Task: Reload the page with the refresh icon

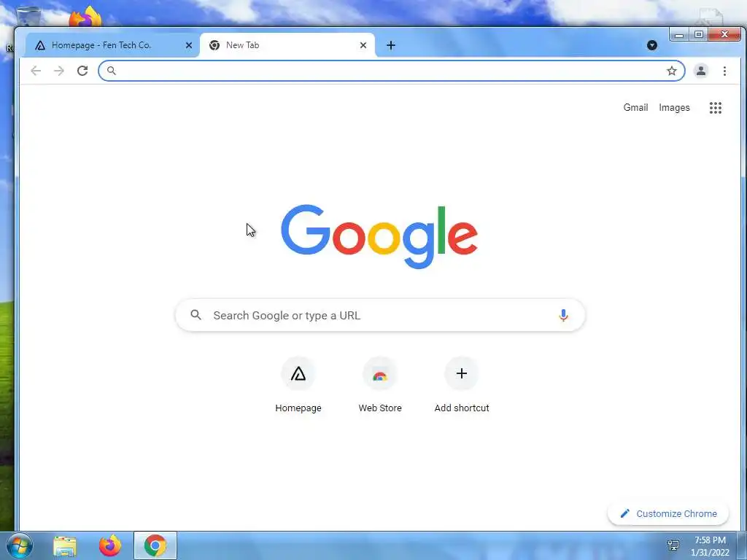Action: pos(82,71)
